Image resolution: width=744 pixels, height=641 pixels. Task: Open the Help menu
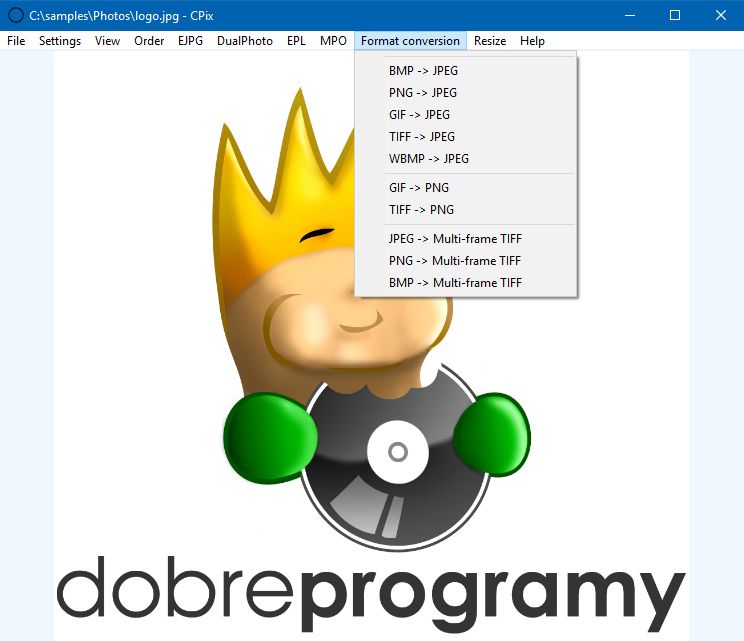(x=532, y=41)
